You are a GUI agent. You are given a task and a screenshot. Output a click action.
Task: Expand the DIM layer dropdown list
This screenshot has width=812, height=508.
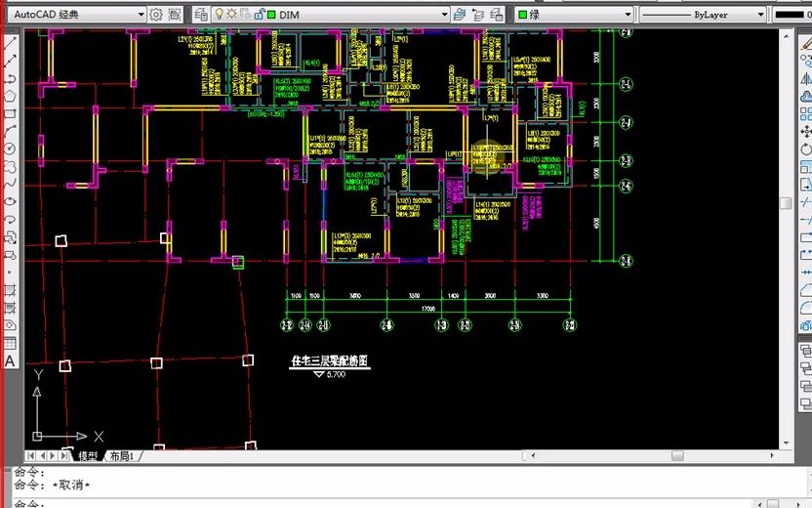(x=444, y=15)
